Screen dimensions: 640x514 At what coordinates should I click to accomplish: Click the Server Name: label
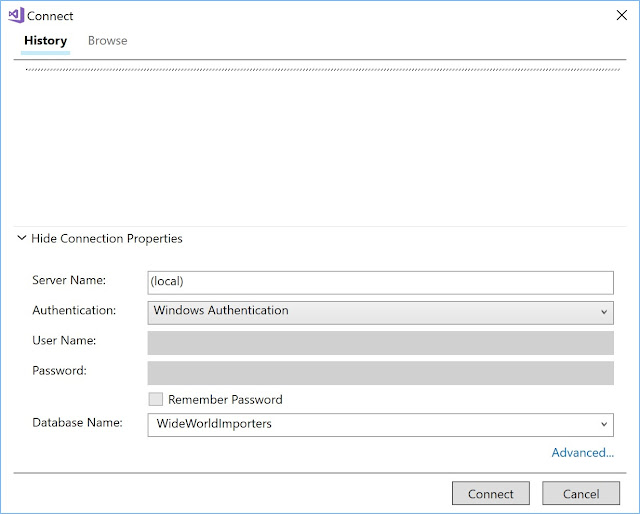(69, 280)
